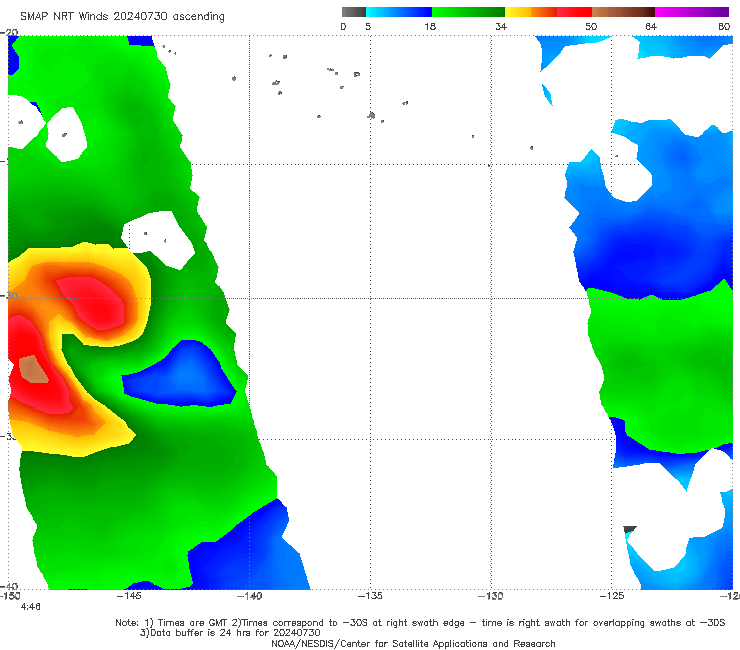Select the longitude label '-130'
The height and width of the screenshot is (650, 740).
490,596
